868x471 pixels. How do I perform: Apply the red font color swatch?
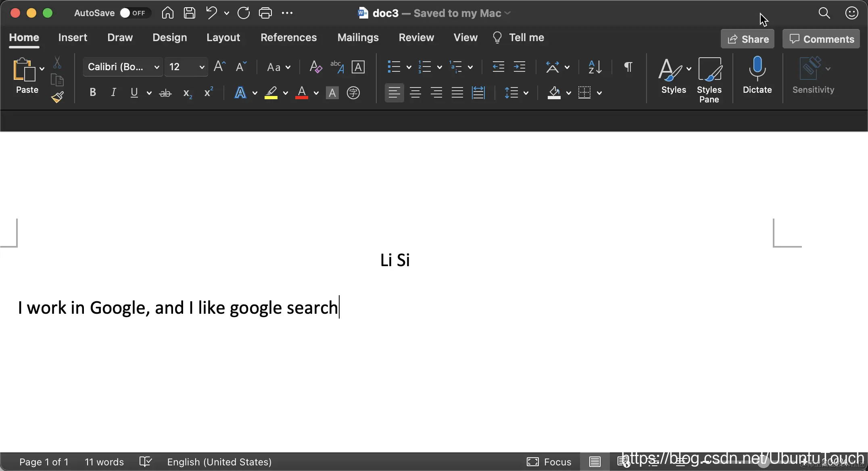pos(302,93)
